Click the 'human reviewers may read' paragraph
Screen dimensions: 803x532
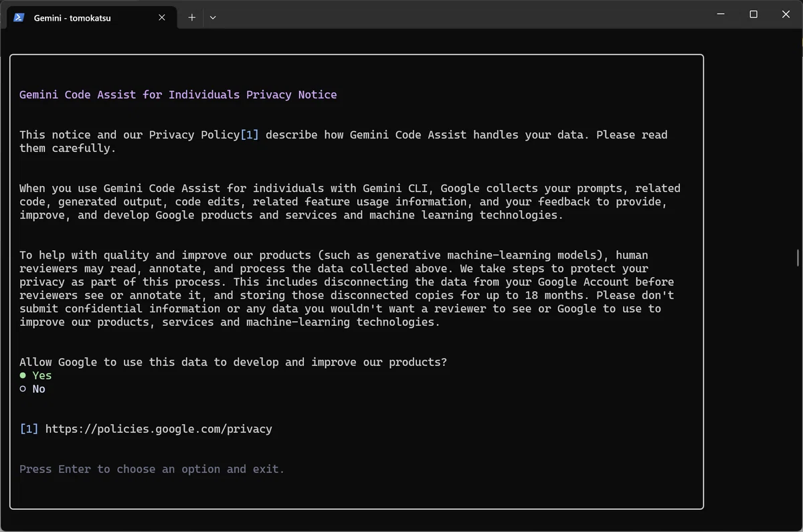347,288
